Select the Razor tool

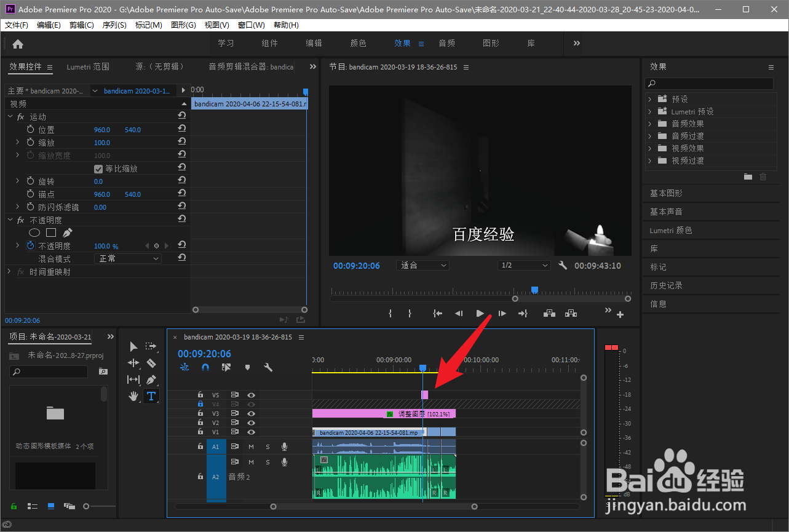(x=151, y=363)
